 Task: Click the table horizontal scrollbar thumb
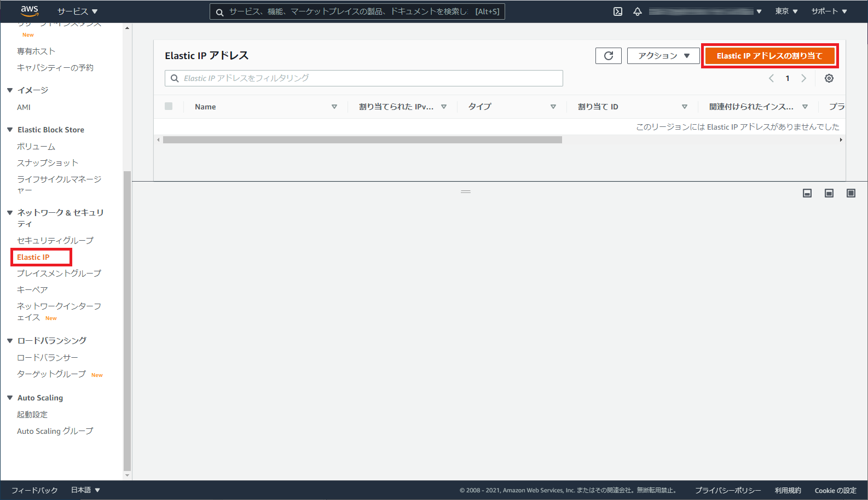coord(362,140)
